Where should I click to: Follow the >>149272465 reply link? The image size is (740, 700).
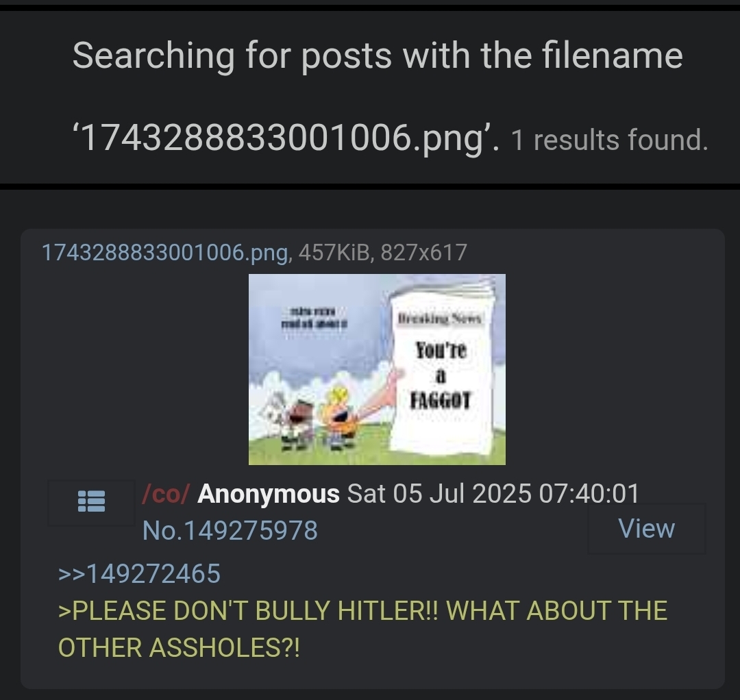139,573
